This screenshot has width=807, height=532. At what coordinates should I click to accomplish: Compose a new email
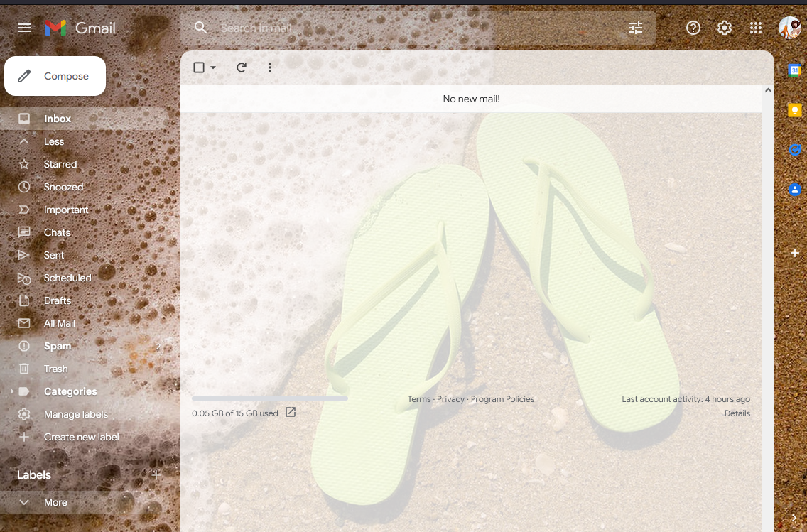tap(55, 76)
